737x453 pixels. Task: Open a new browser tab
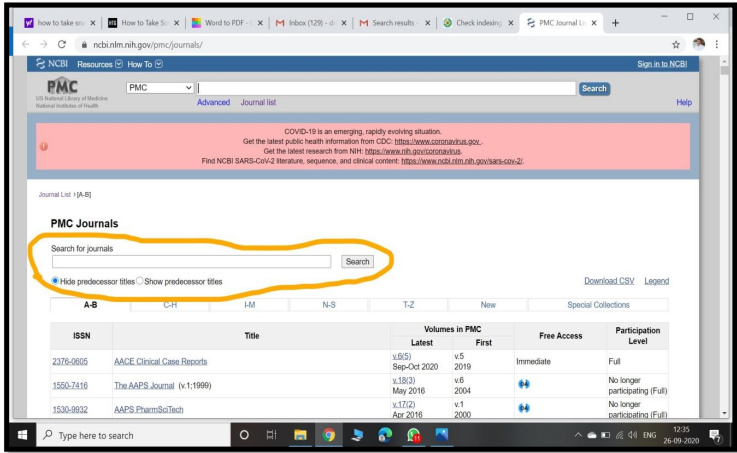(614, 18)
